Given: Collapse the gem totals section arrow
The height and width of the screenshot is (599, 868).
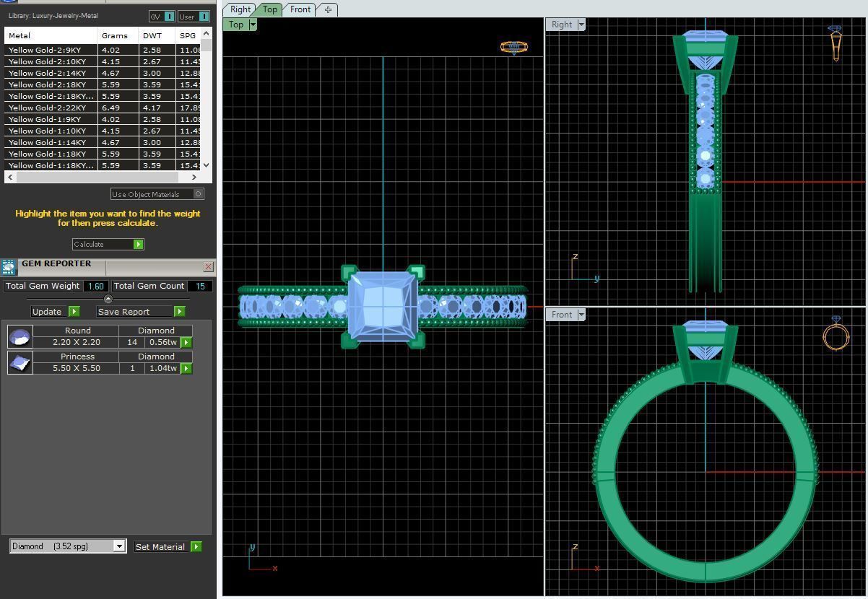Looking at the screenshot, I should (x=108, y=299).
